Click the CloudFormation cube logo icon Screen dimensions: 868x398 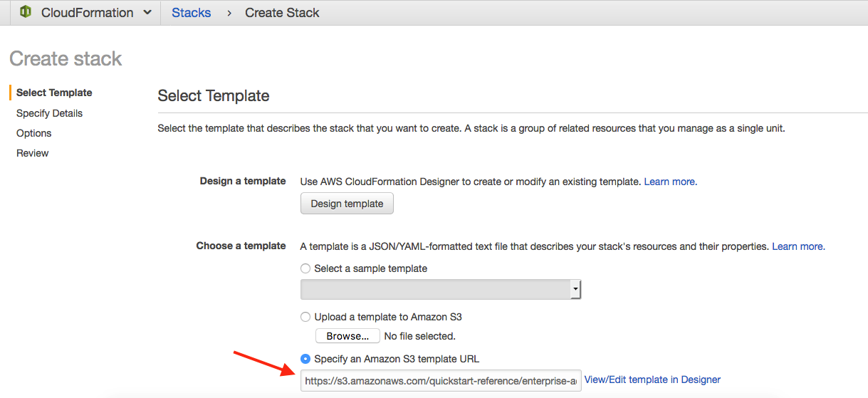pos(26,12)
